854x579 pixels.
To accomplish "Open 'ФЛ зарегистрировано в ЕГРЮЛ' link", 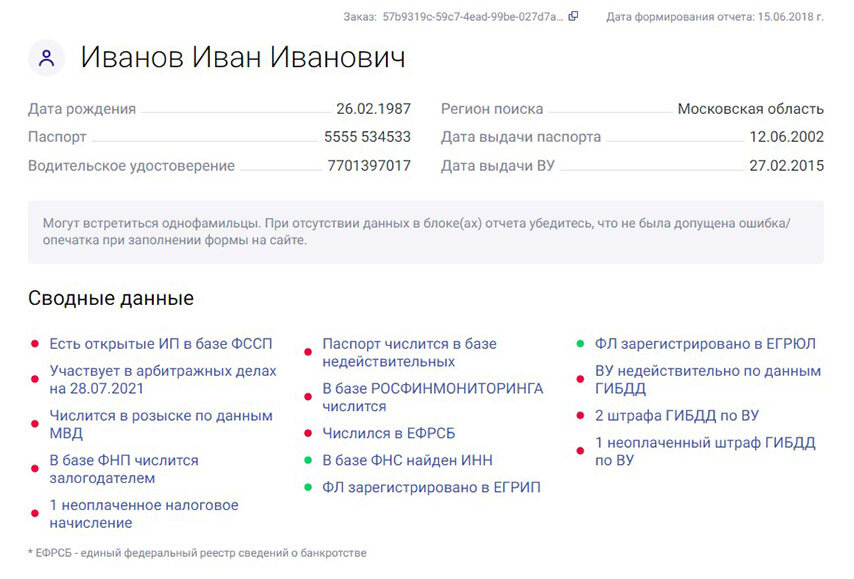I will click(705, 344).
